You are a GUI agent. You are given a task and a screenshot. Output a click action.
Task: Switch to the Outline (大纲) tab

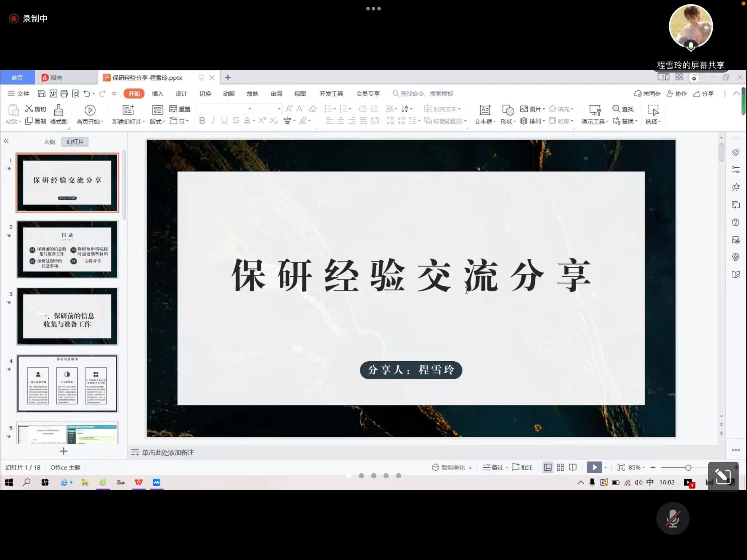(49, 142)
